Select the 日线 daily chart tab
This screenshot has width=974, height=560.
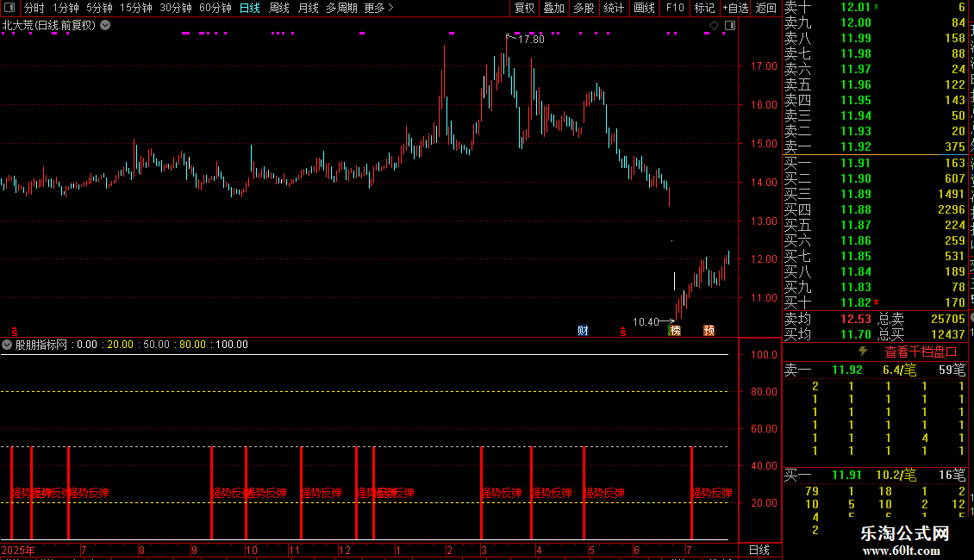pyautogui.click(x=250, y=8)
